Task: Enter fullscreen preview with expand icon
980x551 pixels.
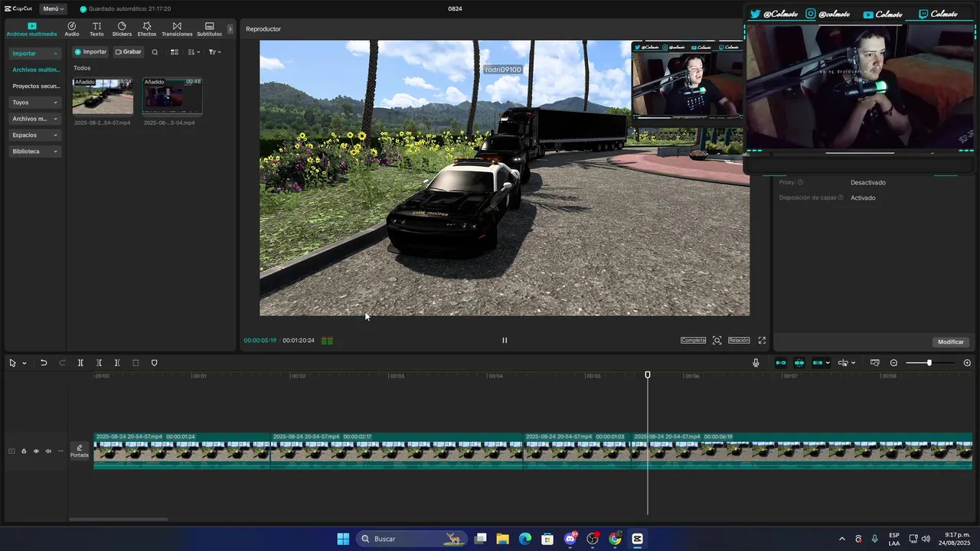Action: click(762, 341)
